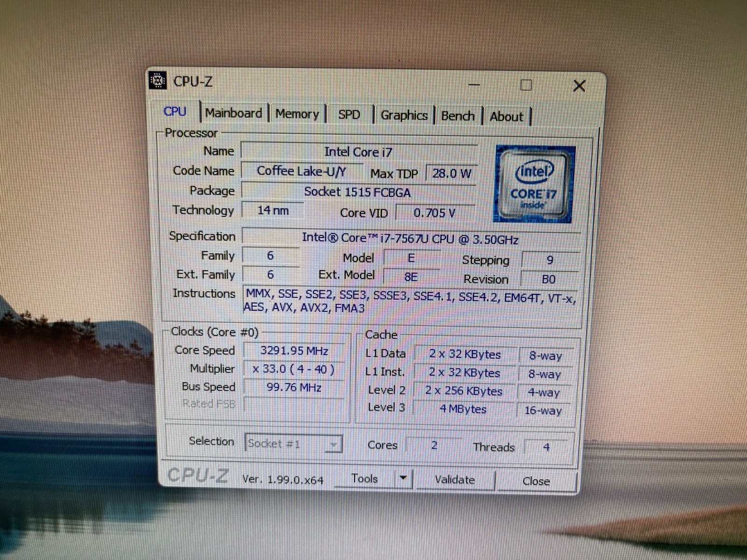This screenshot has width=747, height=560.
Task: Click the L1 Data '2 x 32 KBytes' value
Action: coord(465,355)
